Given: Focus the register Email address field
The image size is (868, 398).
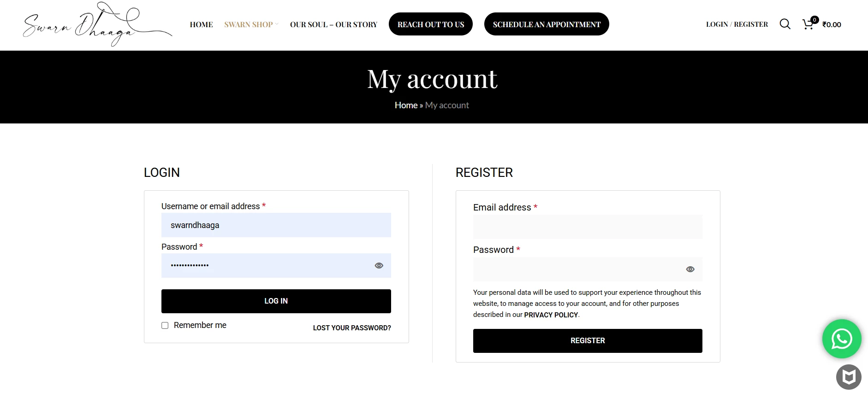Looking at the screenshot, I should [x=588, y=227].
